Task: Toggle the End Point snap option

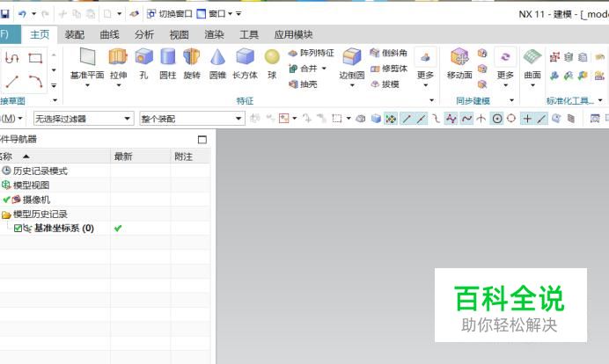Action: (407, 119)
